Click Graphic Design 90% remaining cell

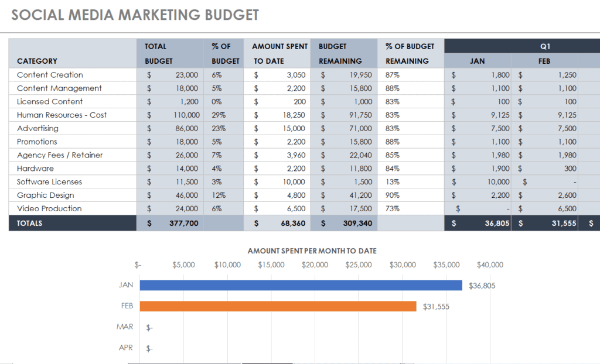pyautogui.click(x=411, y=195)
